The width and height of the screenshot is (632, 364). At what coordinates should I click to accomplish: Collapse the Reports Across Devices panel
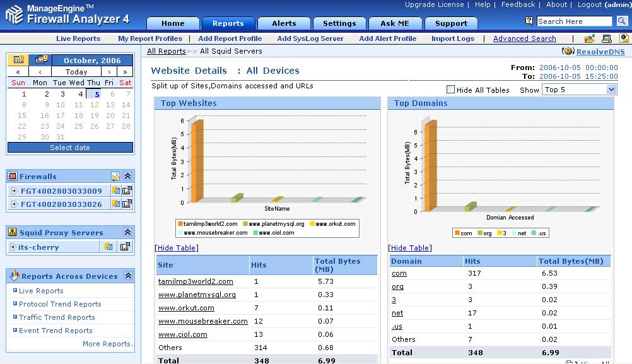[x=128, y=276]
